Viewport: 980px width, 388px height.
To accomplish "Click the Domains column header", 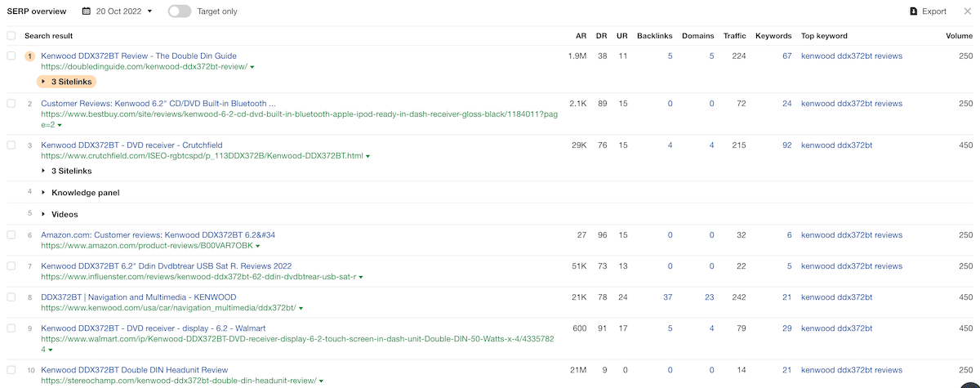I will click(698, 36).
